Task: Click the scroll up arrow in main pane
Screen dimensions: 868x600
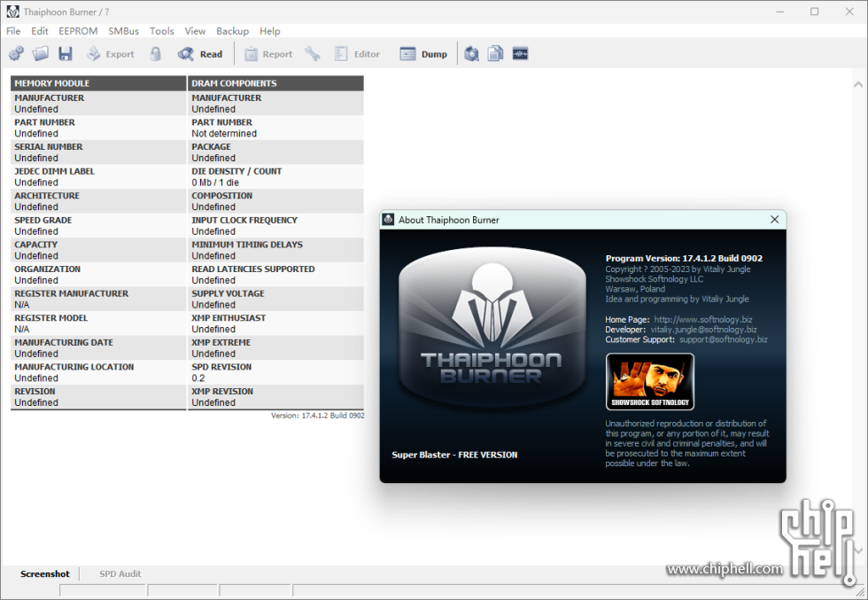Action: (x=858, y=85)
